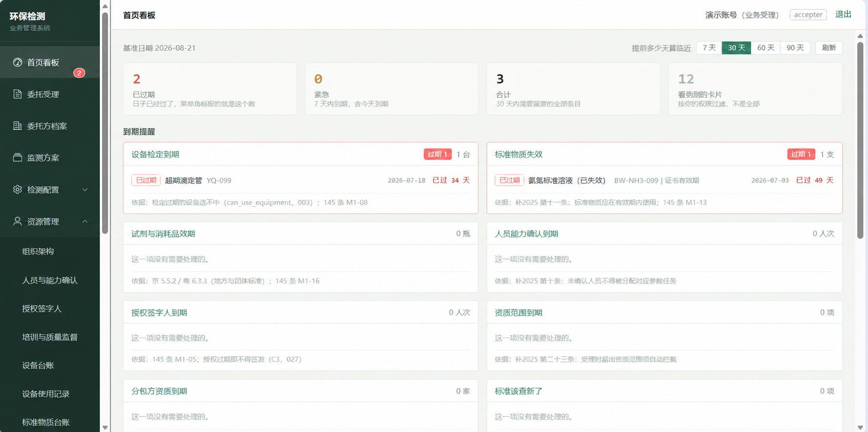868x432 pixels.
Task: Click the 监测方案 folder icon
Action: point(18,157)
